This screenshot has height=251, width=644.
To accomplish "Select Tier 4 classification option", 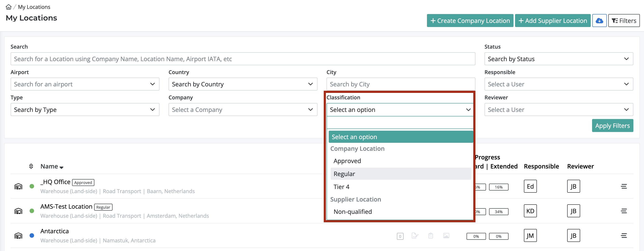I will [401, 187].
